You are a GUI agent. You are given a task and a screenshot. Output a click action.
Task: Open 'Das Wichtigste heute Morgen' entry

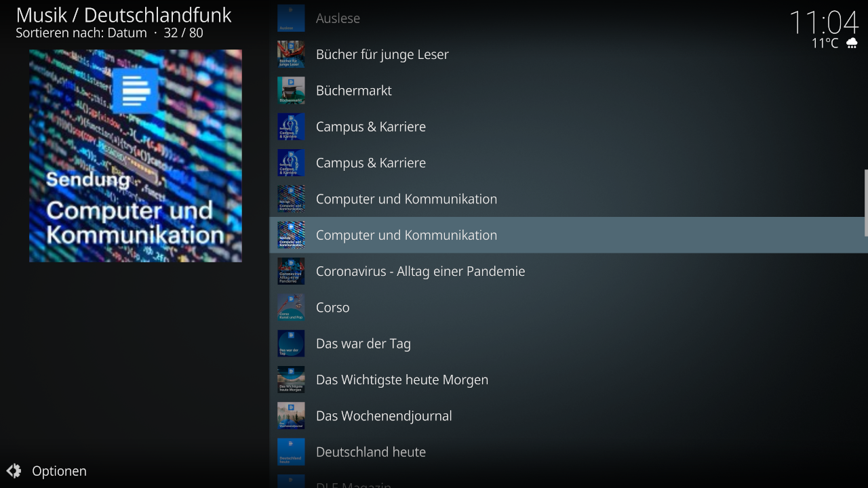[x=401, y=380]
